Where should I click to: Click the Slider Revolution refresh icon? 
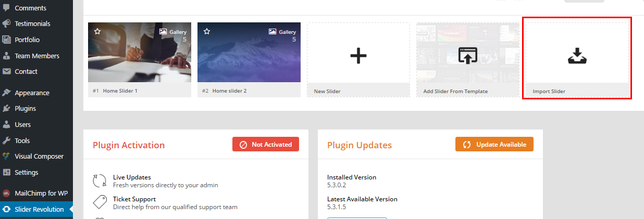[6, 210]
